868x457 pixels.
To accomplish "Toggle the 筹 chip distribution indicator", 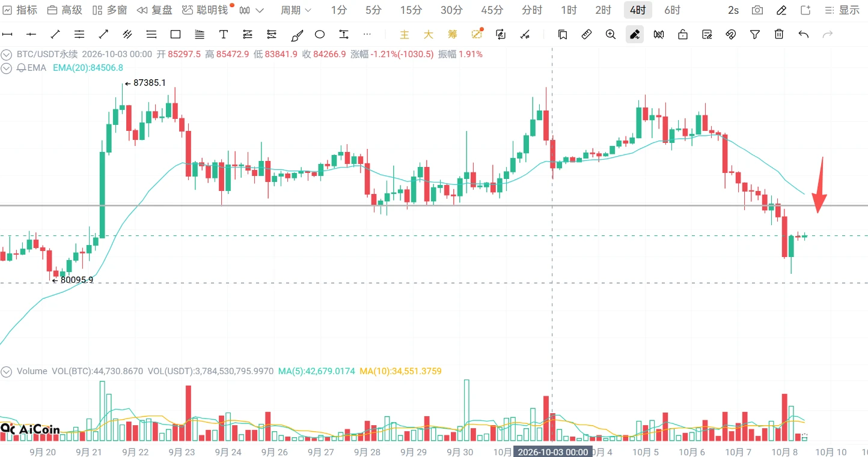I will coord(452,34).
